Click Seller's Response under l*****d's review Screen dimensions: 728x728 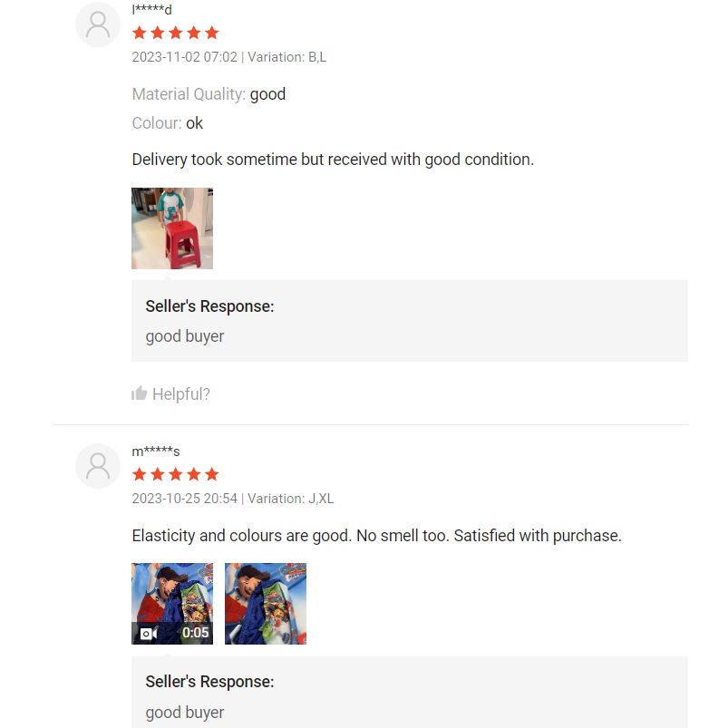(x=209, y=306)
